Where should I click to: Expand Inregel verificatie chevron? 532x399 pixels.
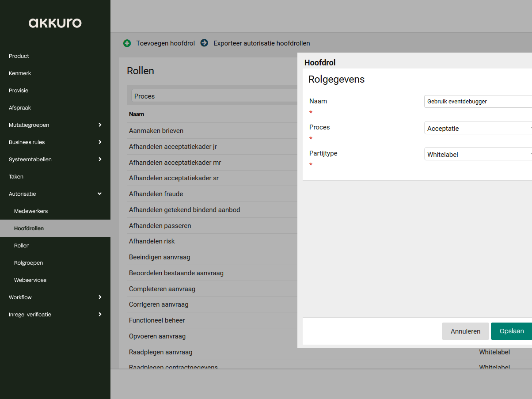tap(100, 315)
